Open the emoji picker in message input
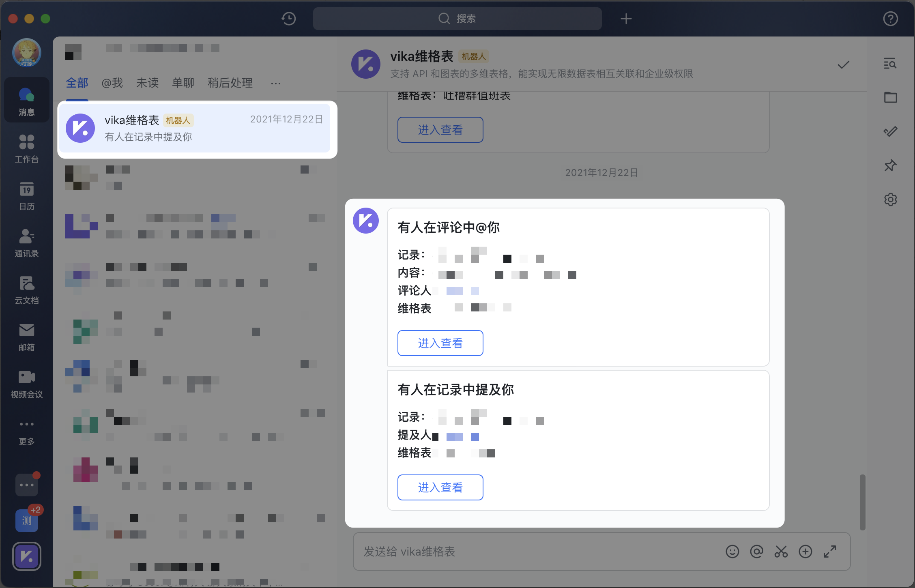Image resolution: width=915 pixels, height=588 pixels. tap(732, 552)
